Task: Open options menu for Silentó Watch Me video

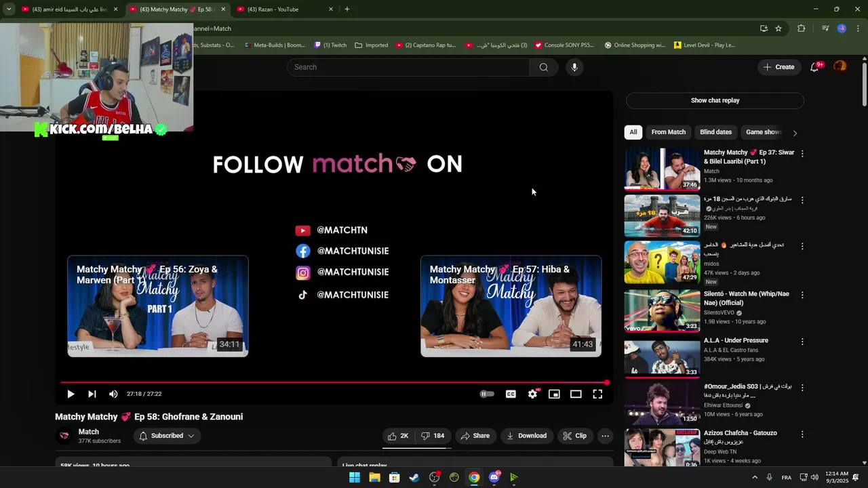Action: (802, 295)
